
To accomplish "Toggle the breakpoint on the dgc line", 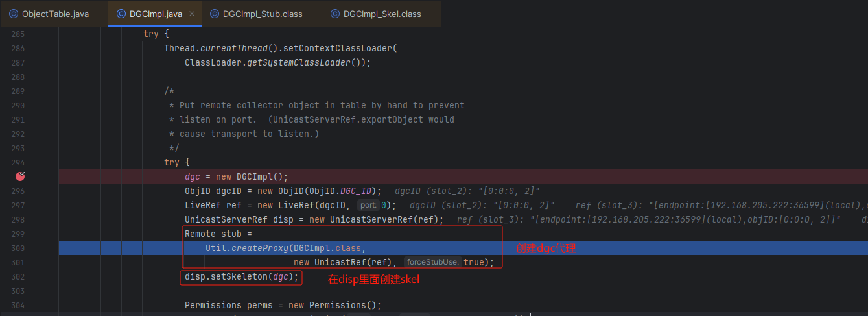I will tap(20, 176).
